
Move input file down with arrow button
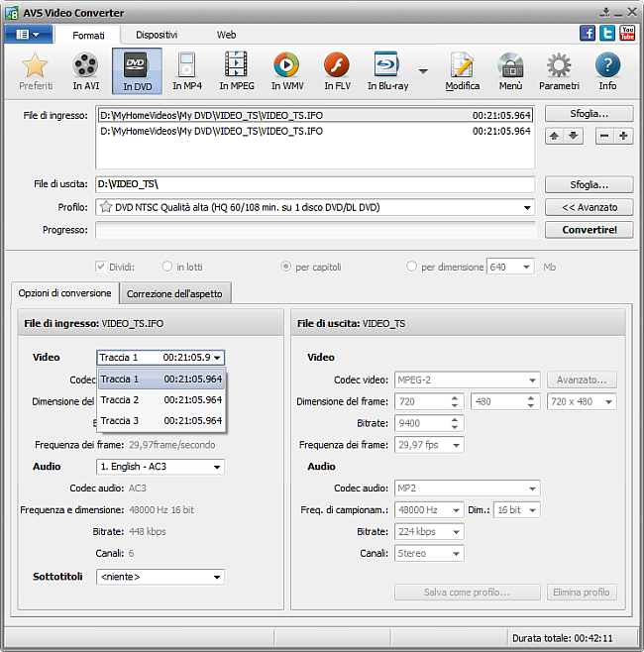[x=574, y=136]
